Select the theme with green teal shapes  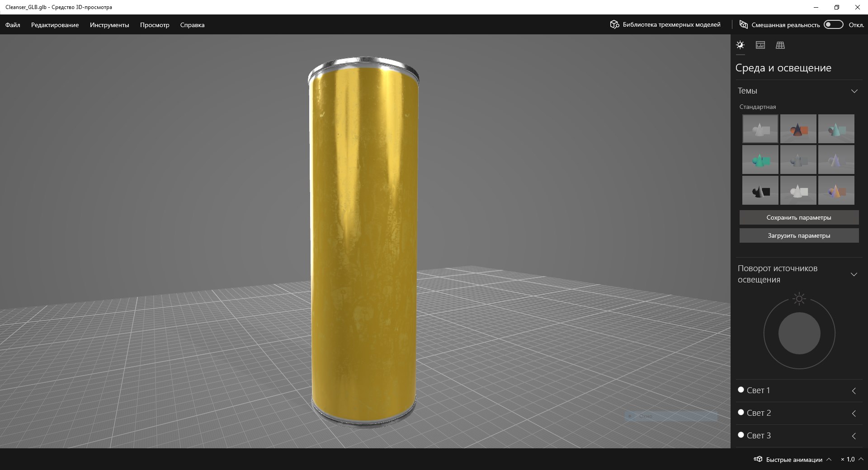pyautogui.click(x=760, y=160)
